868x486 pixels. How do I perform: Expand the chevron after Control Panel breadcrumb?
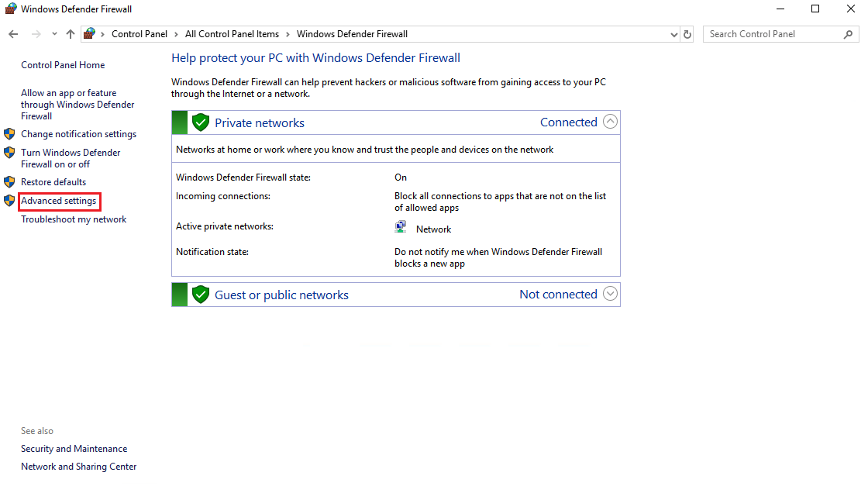[x=176, y=34]
